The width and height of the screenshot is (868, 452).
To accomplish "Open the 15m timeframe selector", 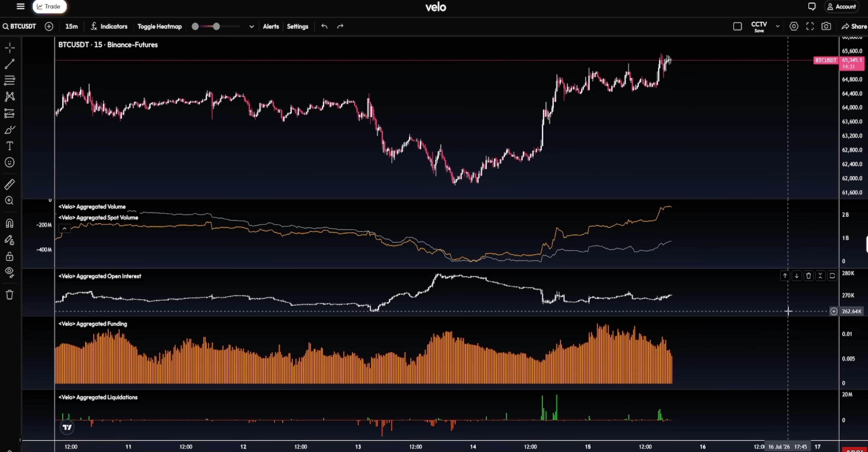I will 71,26.
